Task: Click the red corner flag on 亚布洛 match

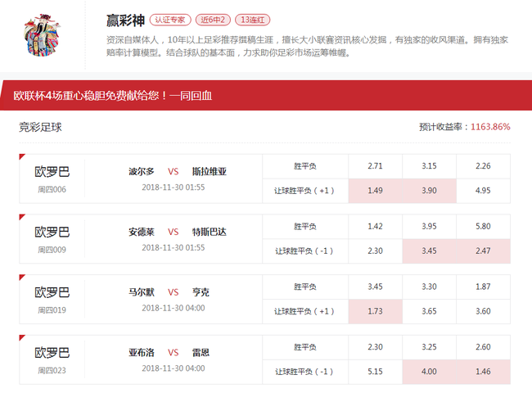Action: pos(22,337)
